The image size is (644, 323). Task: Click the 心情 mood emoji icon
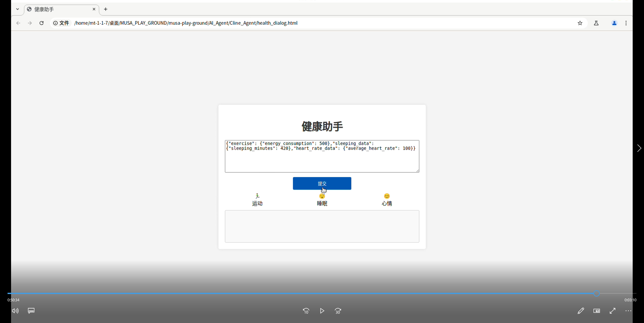[387, 196]
